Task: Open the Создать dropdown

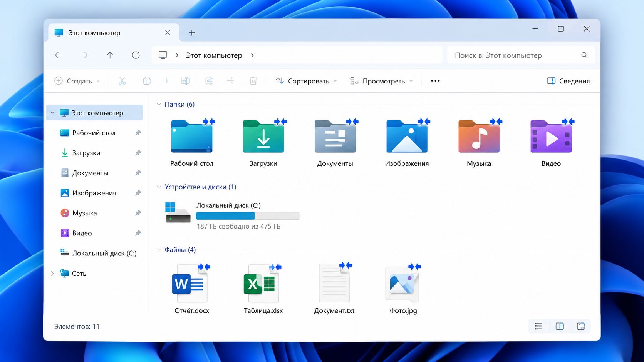Action: (77, 81)
